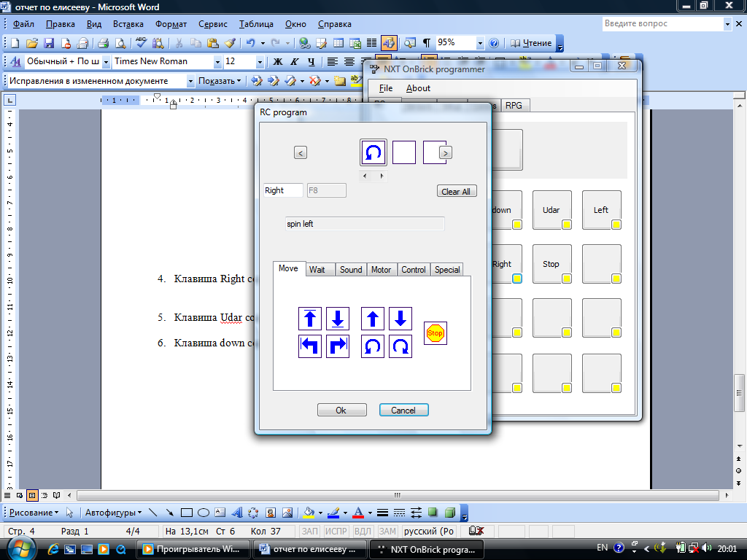Open Word Help question mark icon
This screenshot has height=560, width=747.
coord(494,43)
